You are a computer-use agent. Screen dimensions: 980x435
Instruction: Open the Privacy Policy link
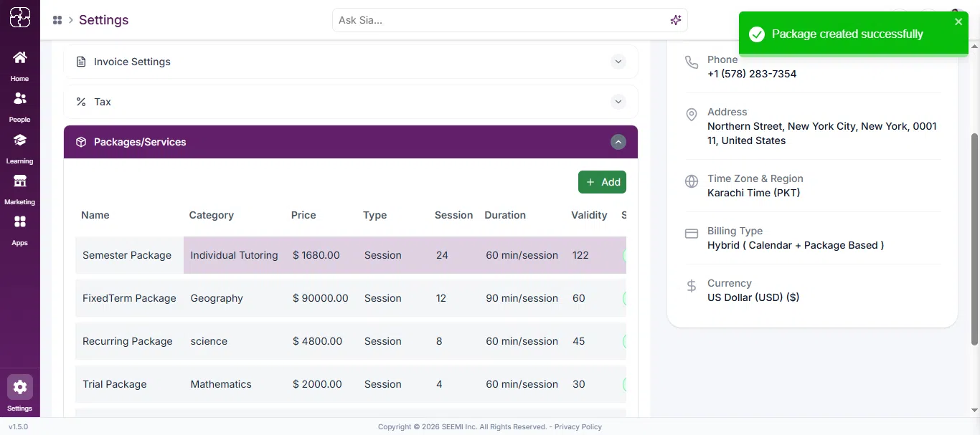(578, 426)
